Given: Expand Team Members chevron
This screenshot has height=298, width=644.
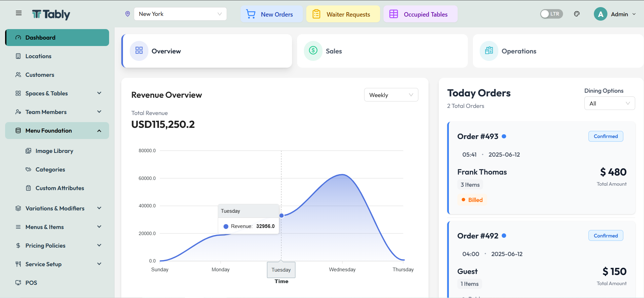Looking at the screenshot, I should pyautogui.click(x=99, y=112).
